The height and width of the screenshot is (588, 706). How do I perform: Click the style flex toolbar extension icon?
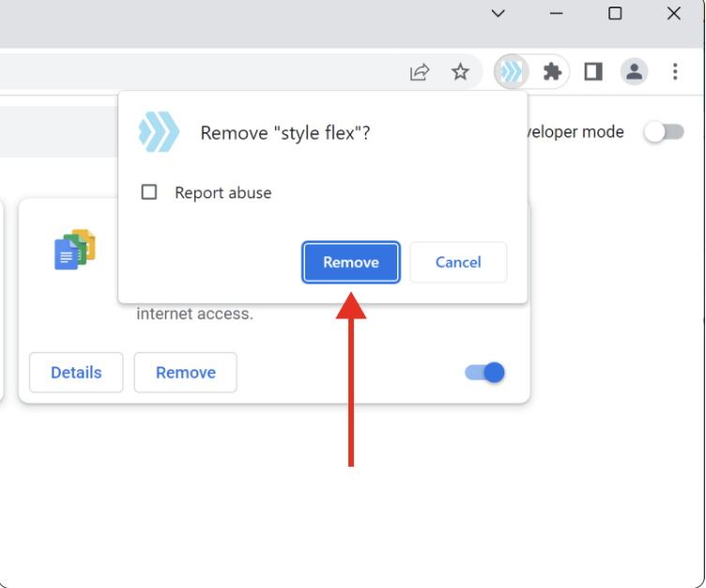(x=512, y=71)
